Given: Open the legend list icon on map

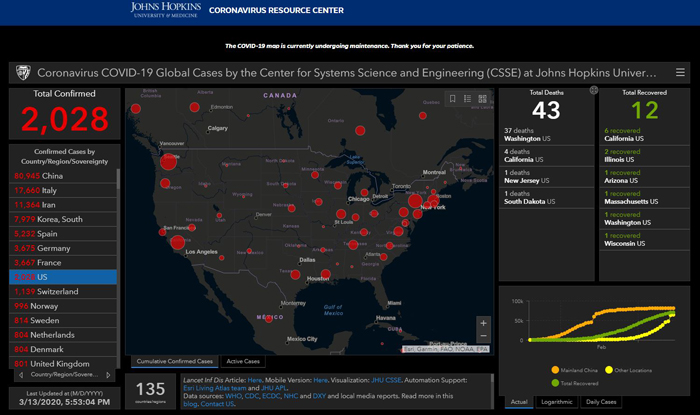Looking at the screenshot, I should pyautogui.click(x=467, y=99).
